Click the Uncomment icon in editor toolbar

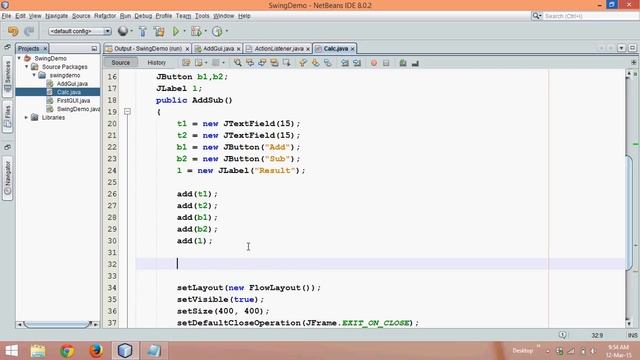click(x=415, y=63)
